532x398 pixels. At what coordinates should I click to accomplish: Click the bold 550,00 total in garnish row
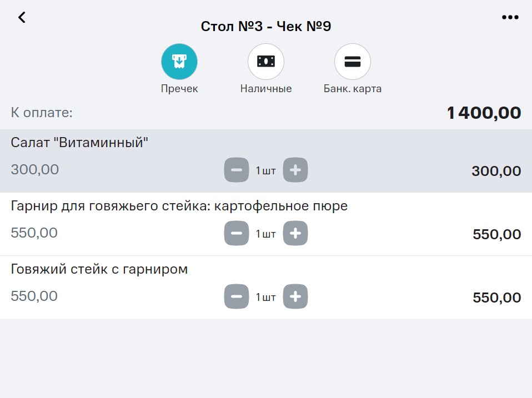tap(496, 234)
